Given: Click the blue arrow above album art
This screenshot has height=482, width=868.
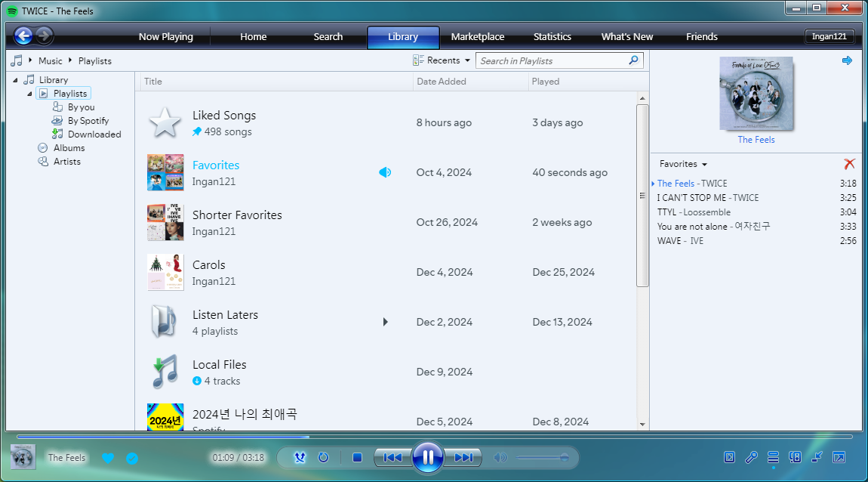Looking at the screenshot, I should 847,60.
